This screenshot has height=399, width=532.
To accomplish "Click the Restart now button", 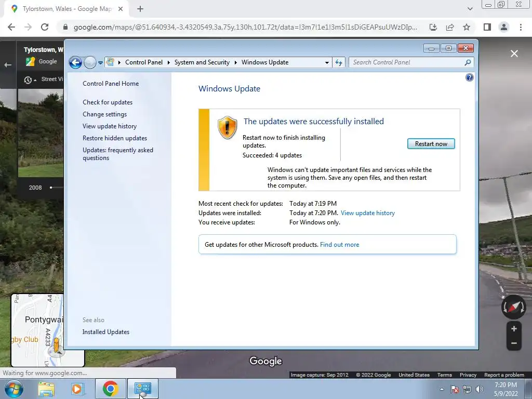I will point(431,144).
